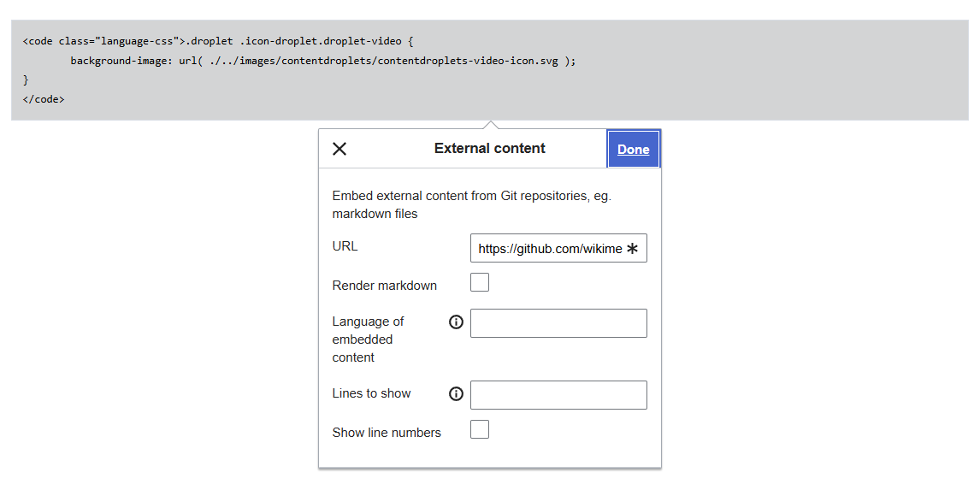980x484 pixels.
Task: Click the Language of embedded content input
Action: coord(558,323)
